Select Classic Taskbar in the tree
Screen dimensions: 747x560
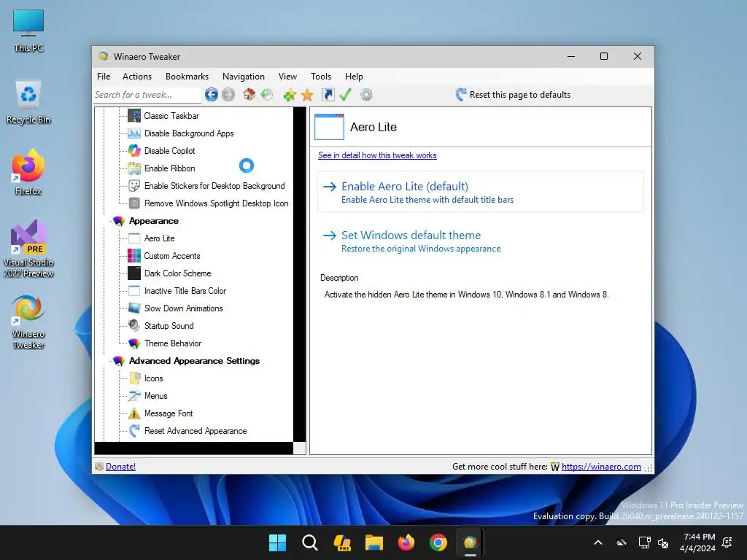point(171,116)
